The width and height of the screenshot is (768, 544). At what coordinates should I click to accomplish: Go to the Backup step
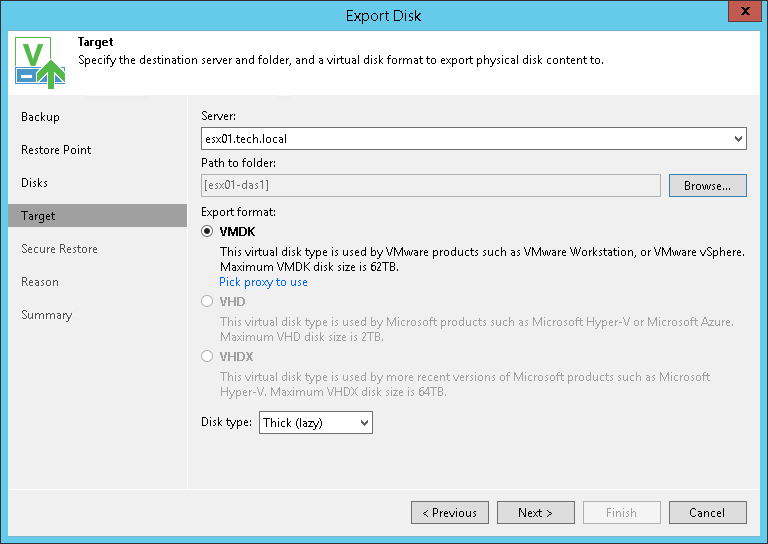pyautogui.click(x=41, y=117)
